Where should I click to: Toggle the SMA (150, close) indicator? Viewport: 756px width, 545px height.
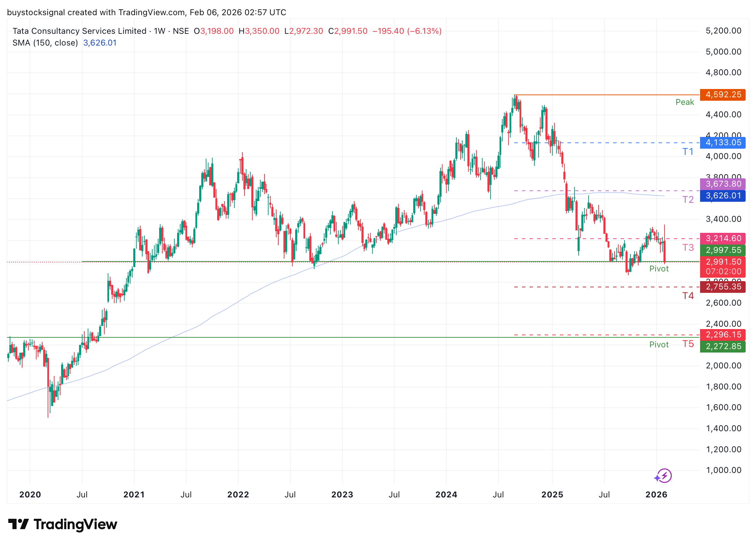pos(45,42)
